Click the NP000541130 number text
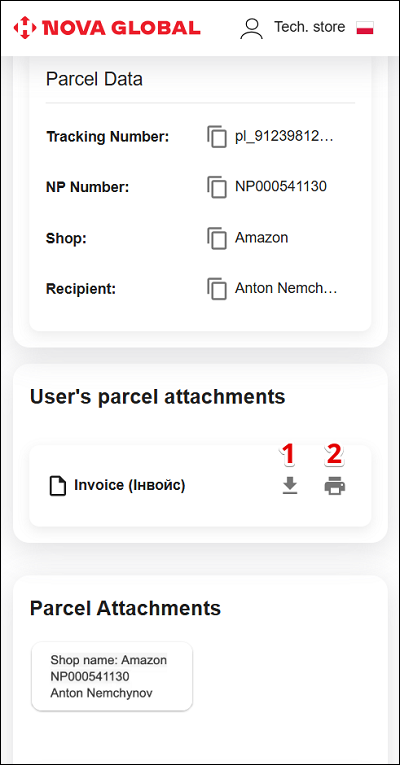The width and height of the screenshot is (400, 765). click(x=281, y=186)
